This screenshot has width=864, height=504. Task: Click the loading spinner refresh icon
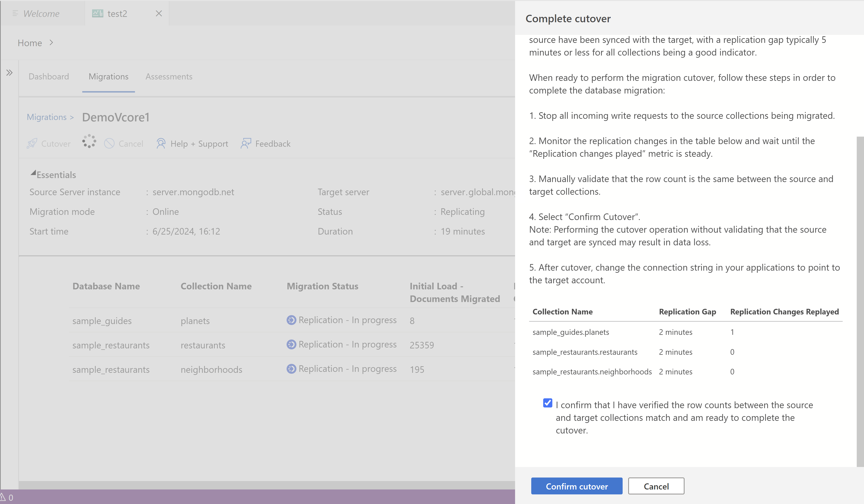click(89, 141)
